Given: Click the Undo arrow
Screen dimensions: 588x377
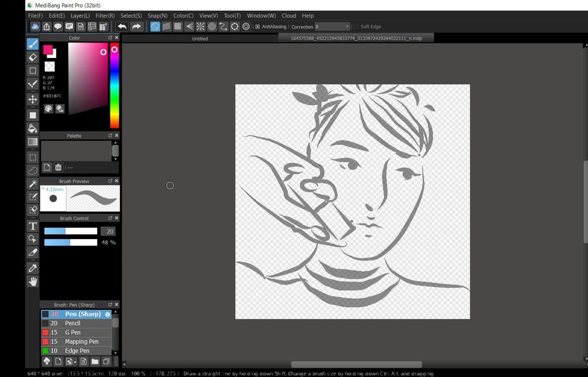Looking at the screenshot, I should 122,26.
